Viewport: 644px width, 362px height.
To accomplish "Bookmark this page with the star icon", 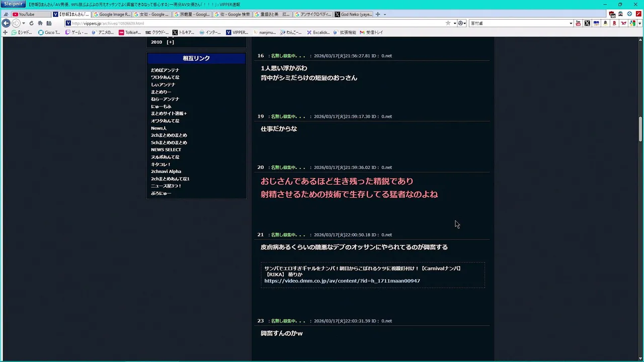I will (448, 23).
